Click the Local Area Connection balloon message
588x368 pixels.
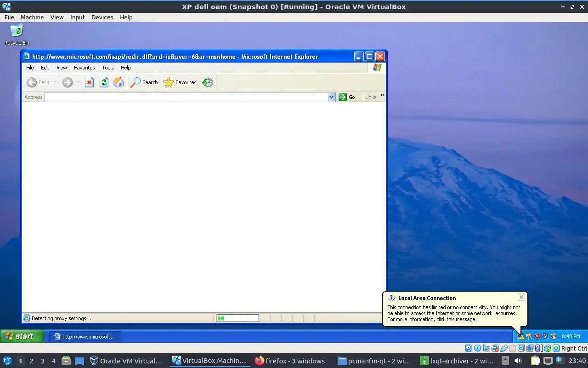pyautogui.click(x=453, y=313)
